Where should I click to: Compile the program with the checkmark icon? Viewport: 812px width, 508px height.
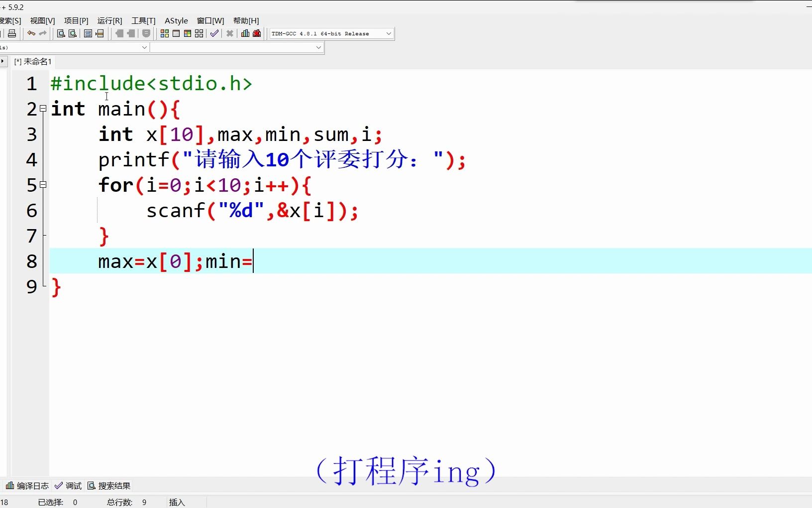pos(214,33)
